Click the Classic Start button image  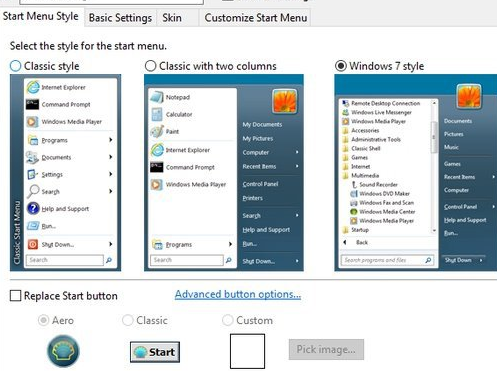point(155,352)
